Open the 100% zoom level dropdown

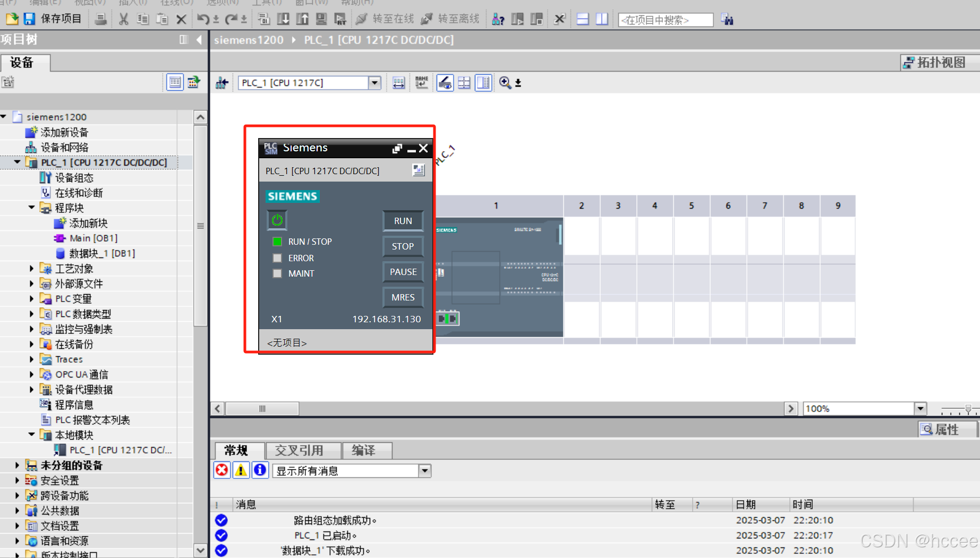[x=920, y=408]
